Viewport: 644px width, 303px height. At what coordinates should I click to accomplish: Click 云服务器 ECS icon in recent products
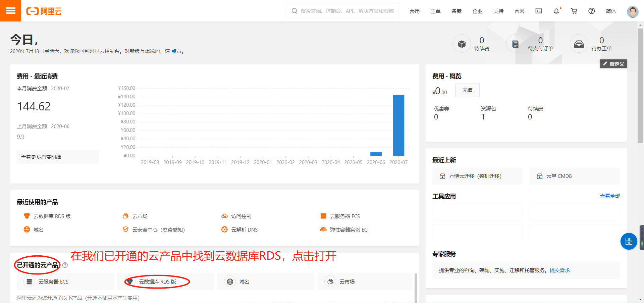(323, 216)
